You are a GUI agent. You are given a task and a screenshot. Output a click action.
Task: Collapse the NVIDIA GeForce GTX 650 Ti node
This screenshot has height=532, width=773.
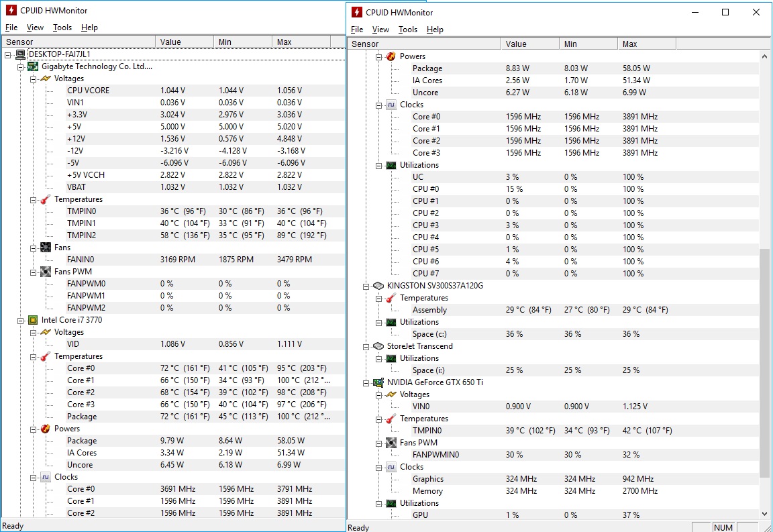pyautogui.click(x=366, y=383)
